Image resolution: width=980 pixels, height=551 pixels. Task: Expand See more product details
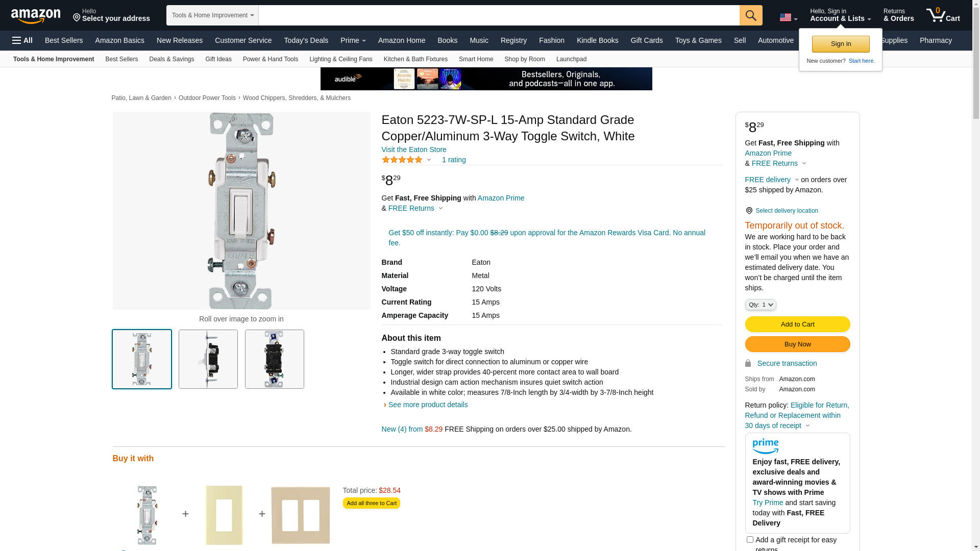pos(428,405)
